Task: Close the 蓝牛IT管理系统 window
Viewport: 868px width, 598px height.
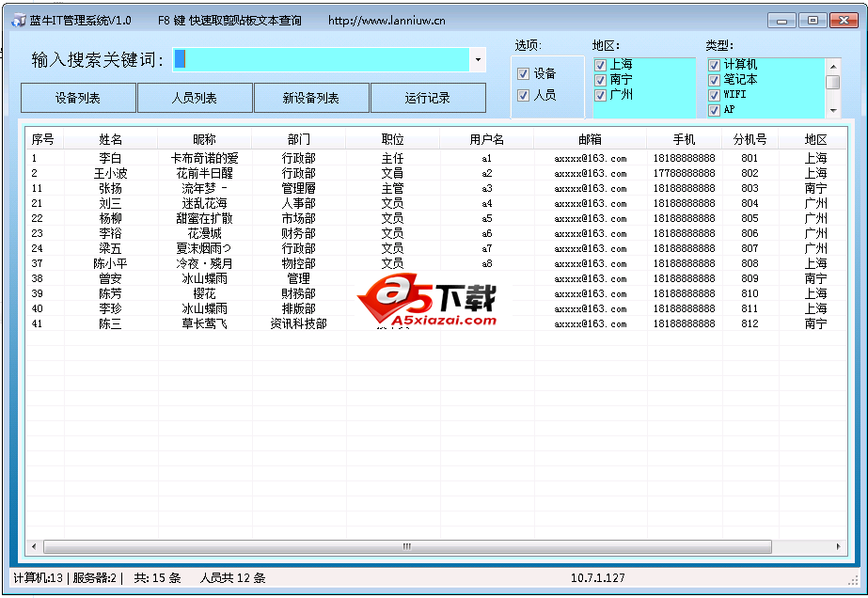Action: tap(844, 21)
